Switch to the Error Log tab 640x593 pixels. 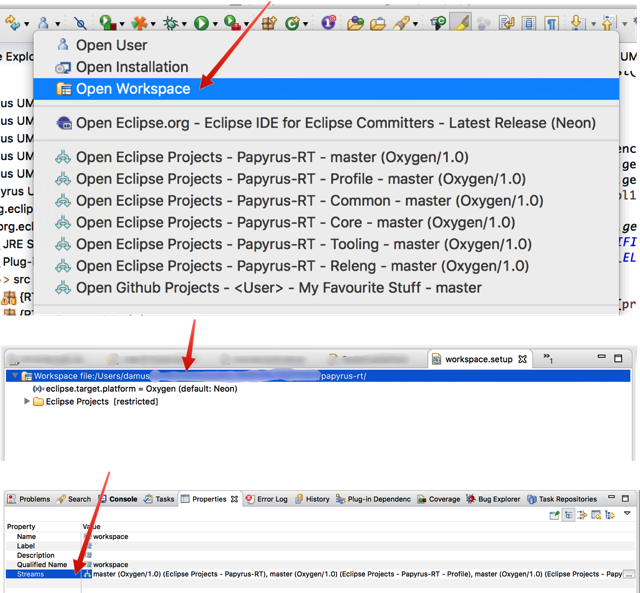click(267, 499)
